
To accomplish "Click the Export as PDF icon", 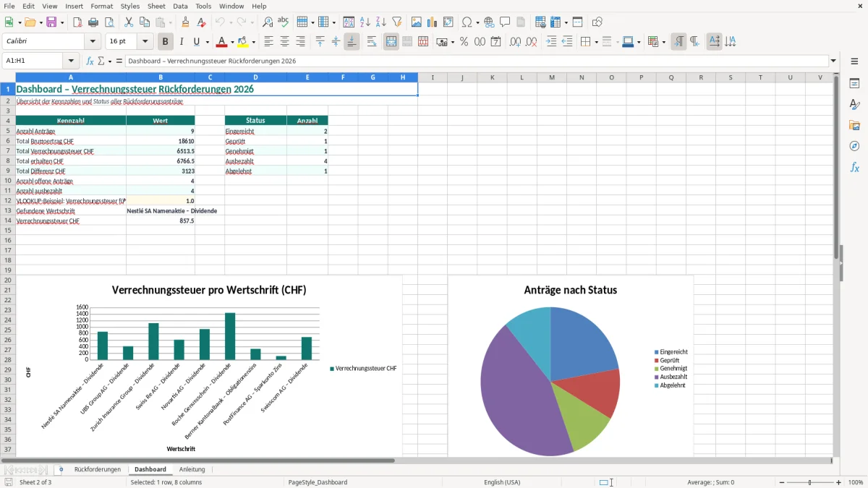I will (x=77, y=22).
